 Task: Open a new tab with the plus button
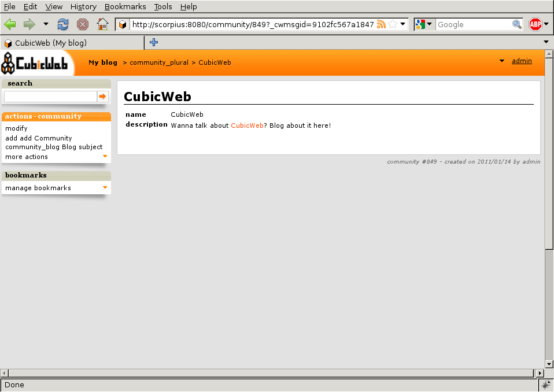click(154, 42)
